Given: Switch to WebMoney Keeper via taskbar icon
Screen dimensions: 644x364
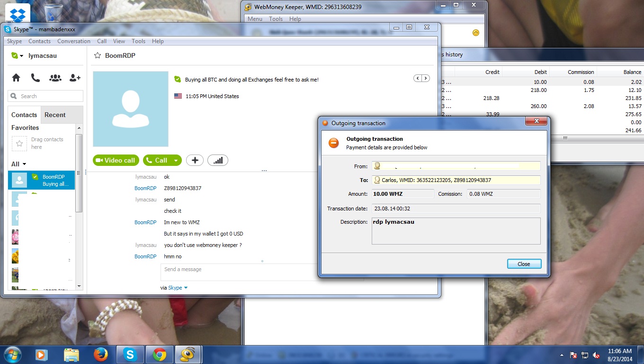Looking at the screenshot, I should pos(188,355).
